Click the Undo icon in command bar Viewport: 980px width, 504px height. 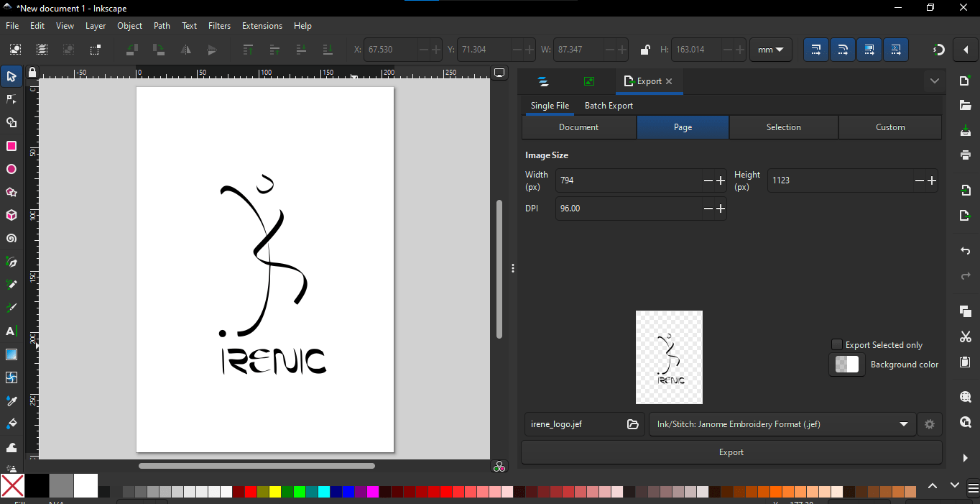[x=966, y=251]
